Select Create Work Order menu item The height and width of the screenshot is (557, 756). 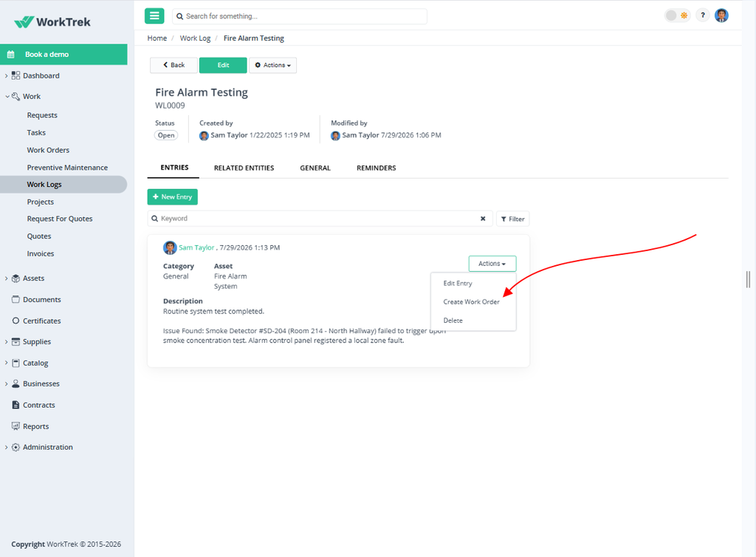click(472, 302)
